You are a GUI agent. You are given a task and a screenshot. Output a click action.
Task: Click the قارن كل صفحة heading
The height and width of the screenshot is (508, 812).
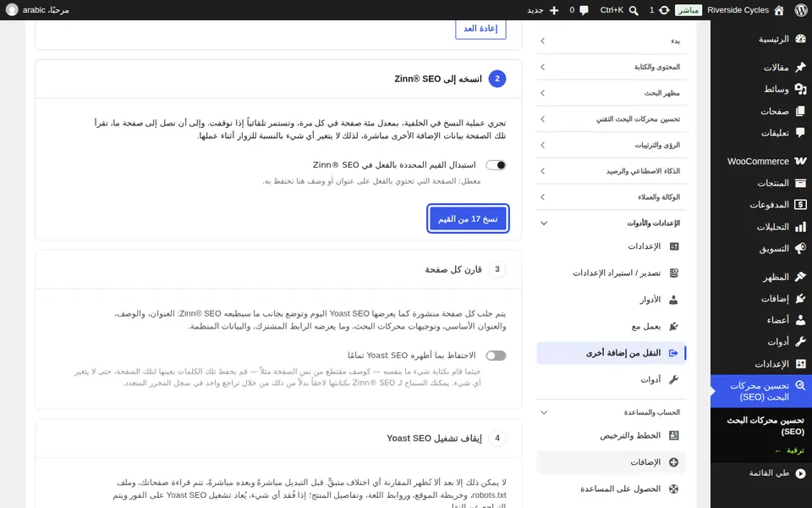click(x=453, y=269)
